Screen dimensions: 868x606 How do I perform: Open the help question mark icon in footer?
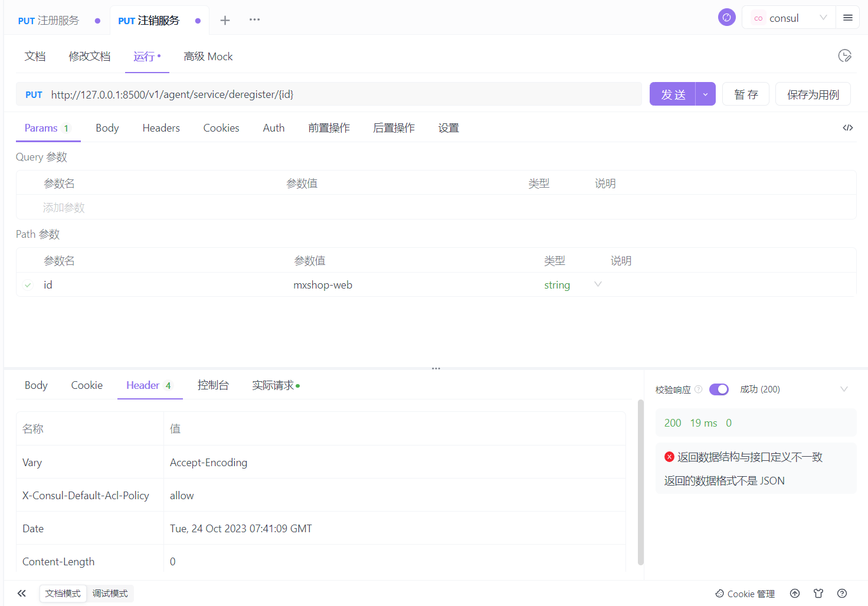click(x=842, y=594)
